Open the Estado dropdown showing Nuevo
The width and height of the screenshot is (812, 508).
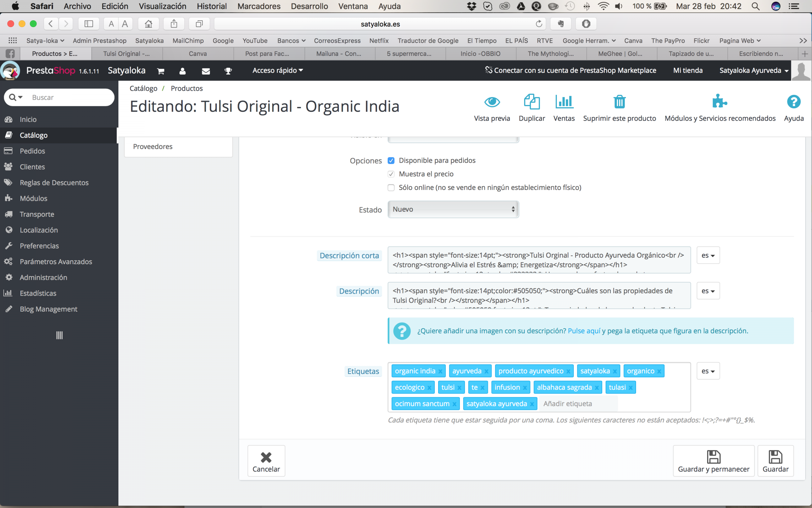coord(453,209)
